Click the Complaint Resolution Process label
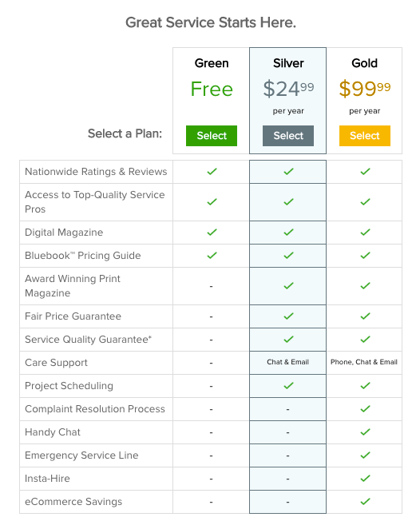This screenshot has width=420, height=521. [95, 408]
